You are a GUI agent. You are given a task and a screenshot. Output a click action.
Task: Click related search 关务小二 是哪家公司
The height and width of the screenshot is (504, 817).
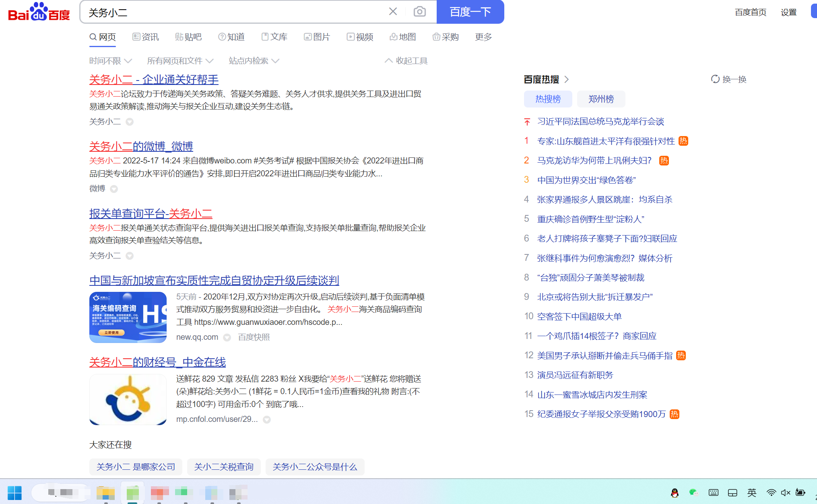pos(136,467)
